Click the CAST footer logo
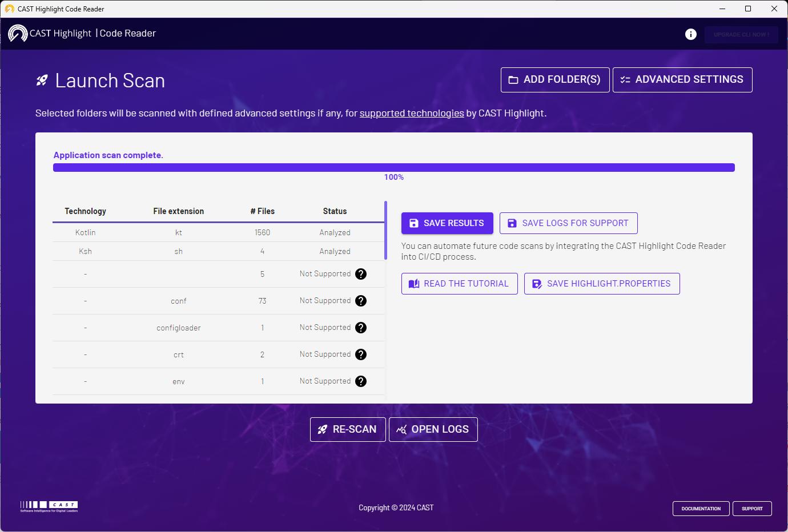788x532 pixels. click(x=49, y=506)
